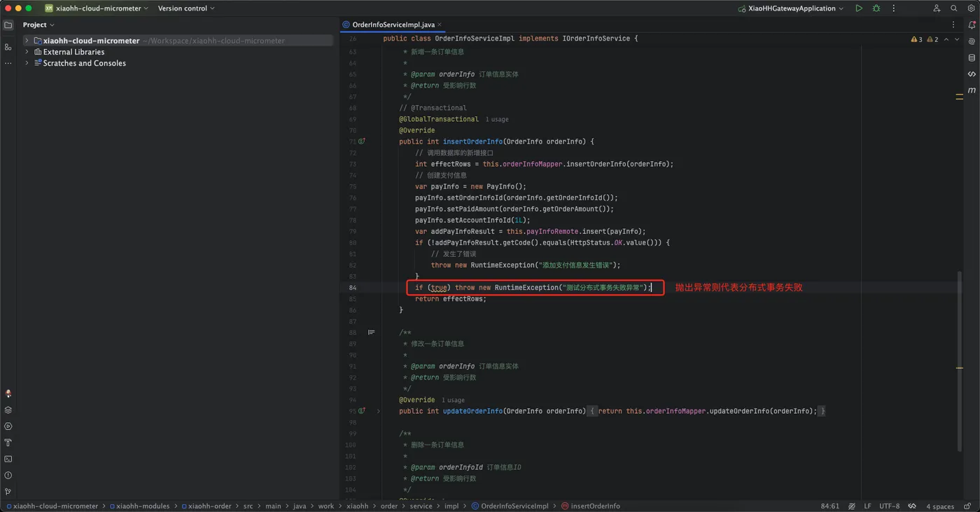The width and height of the screenshot is (980, 512).
Task: Click IOrderInfoService in class declaration
Action: [x=596, y=39]
